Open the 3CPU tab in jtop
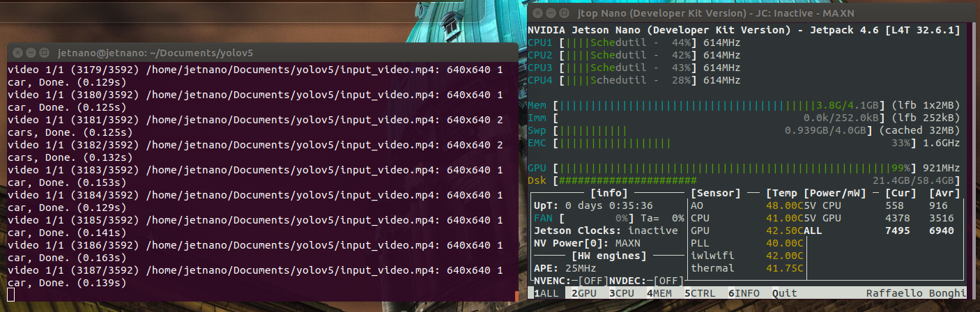Screen dimensions: 980x312 pos(622,294)
